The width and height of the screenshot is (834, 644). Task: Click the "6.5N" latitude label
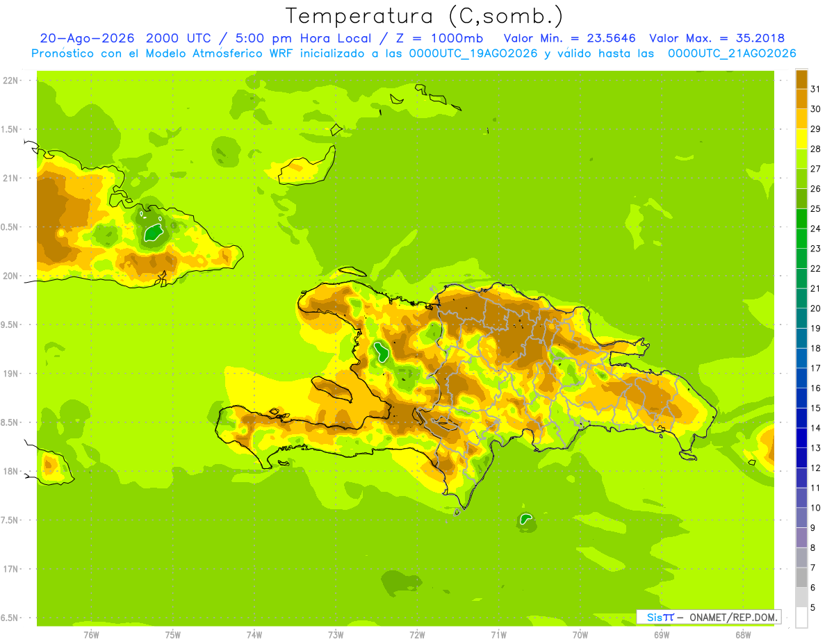point(10,618)
